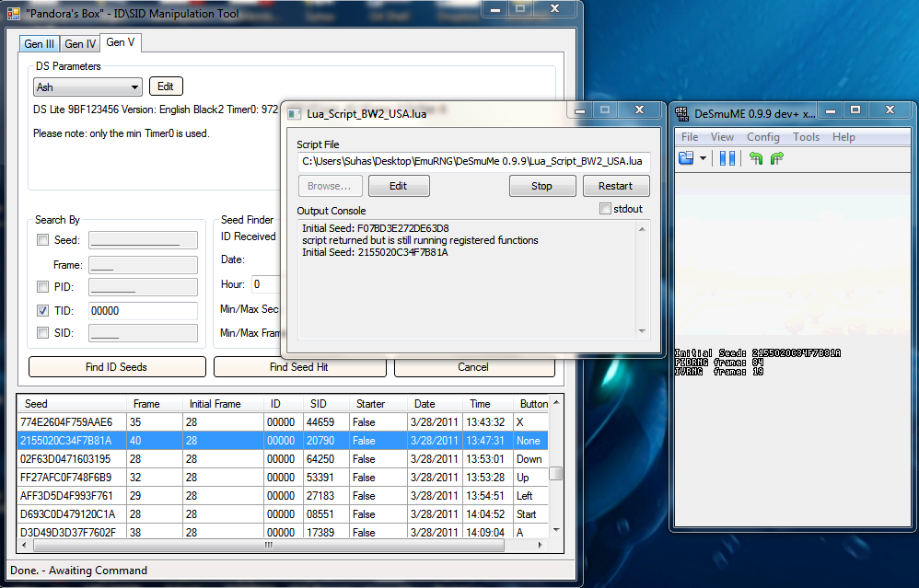Sort results by Starter column header
The width and height of the screenshot is (919, 588).
[x=378, y=404]
